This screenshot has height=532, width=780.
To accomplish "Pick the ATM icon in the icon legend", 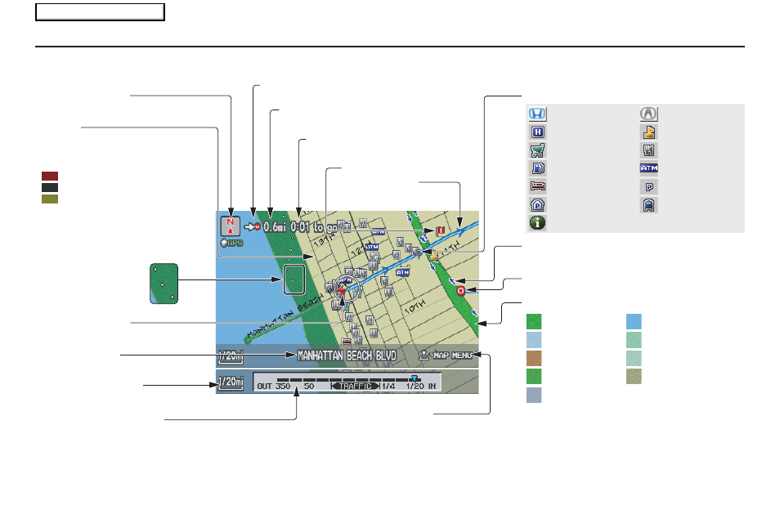I will tap(648, 168).
